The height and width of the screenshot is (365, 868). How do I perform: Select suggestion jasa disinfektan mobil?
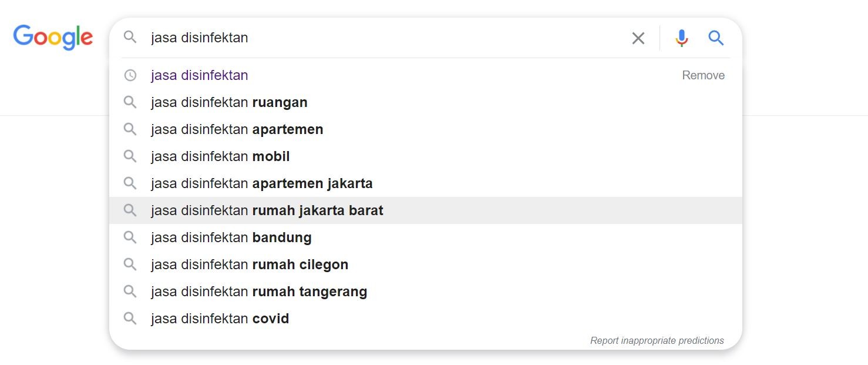pyautogui.click(x=220, y=156)
